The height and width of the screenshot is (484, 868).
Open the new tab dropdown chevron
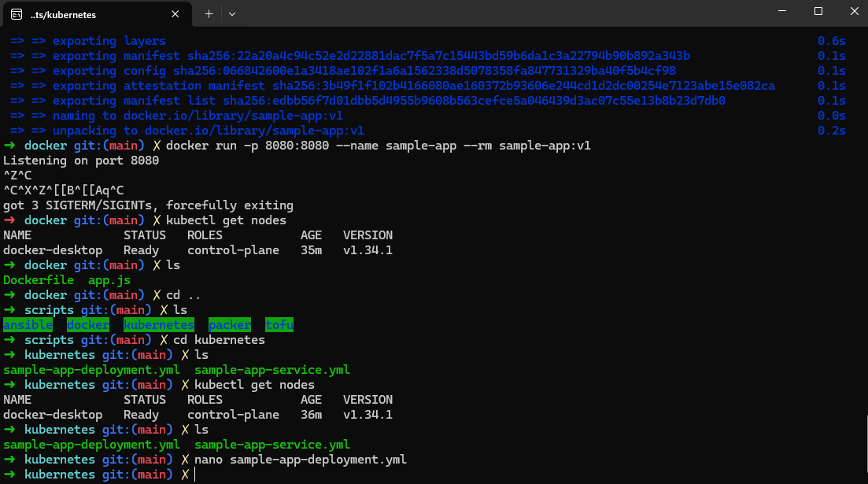[231, 13]
